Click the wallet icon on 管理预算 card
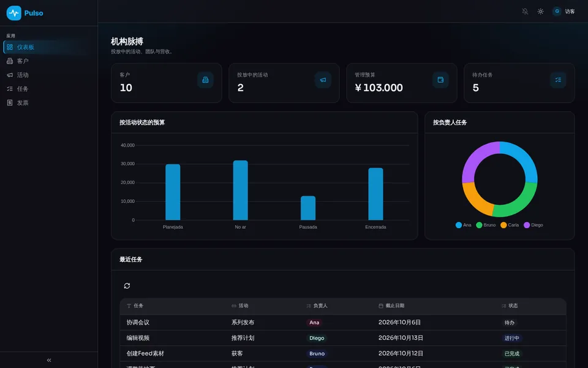 tap(440, 80)
